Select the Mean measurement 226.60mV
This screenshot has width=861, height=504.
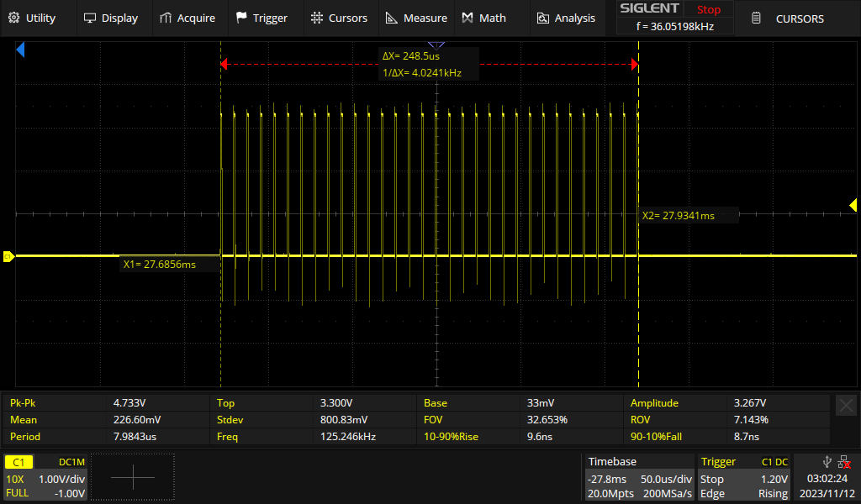tap(107, 419)
